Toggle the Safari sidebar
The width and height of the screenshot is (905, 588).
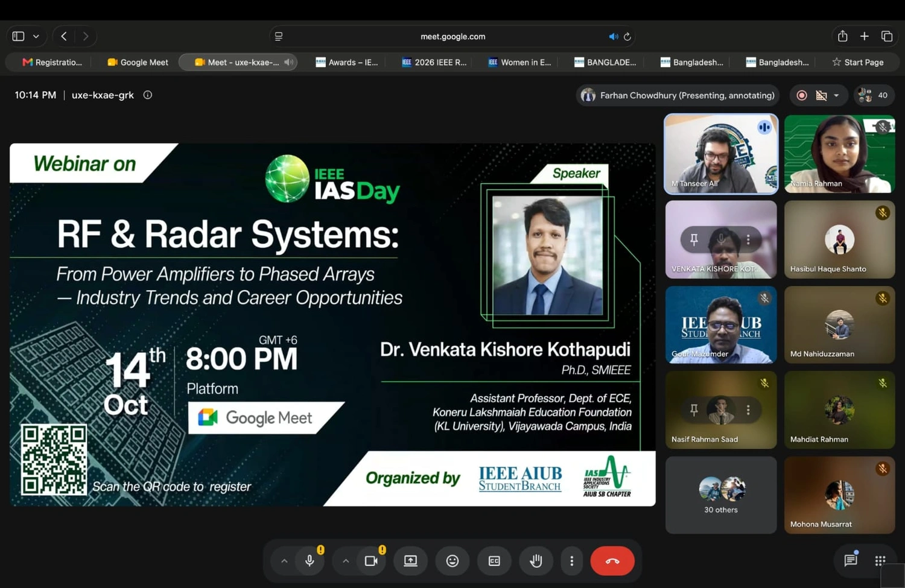(18, 36)
